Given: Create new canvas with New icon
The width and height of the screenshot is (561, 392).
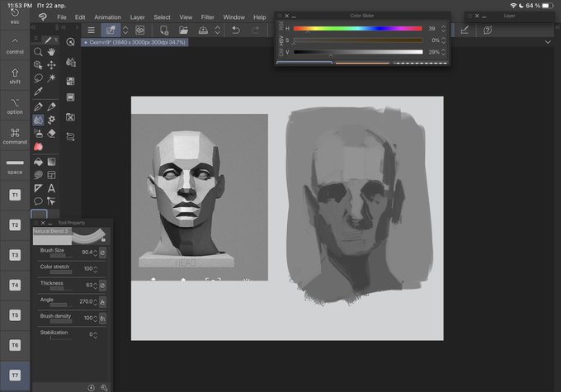Looking at the screenshot, I should pyautogui.click(x=164, y=30).
